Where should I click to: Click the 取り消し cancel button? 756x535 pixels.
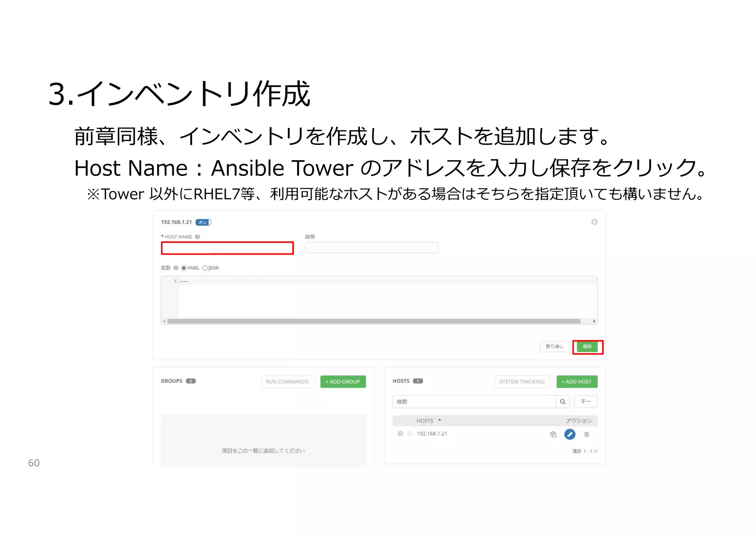coord(554,347)
